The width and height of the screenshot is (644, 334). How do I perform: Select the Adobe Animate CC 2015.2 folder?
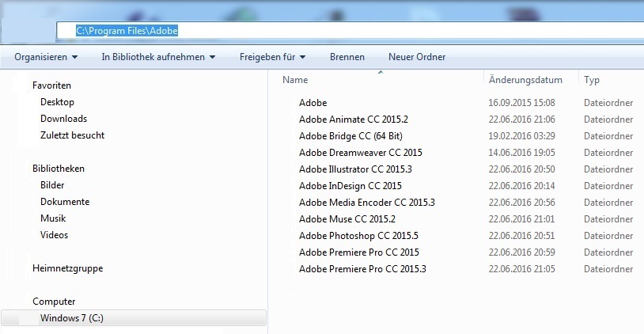(x=354, y=120)
